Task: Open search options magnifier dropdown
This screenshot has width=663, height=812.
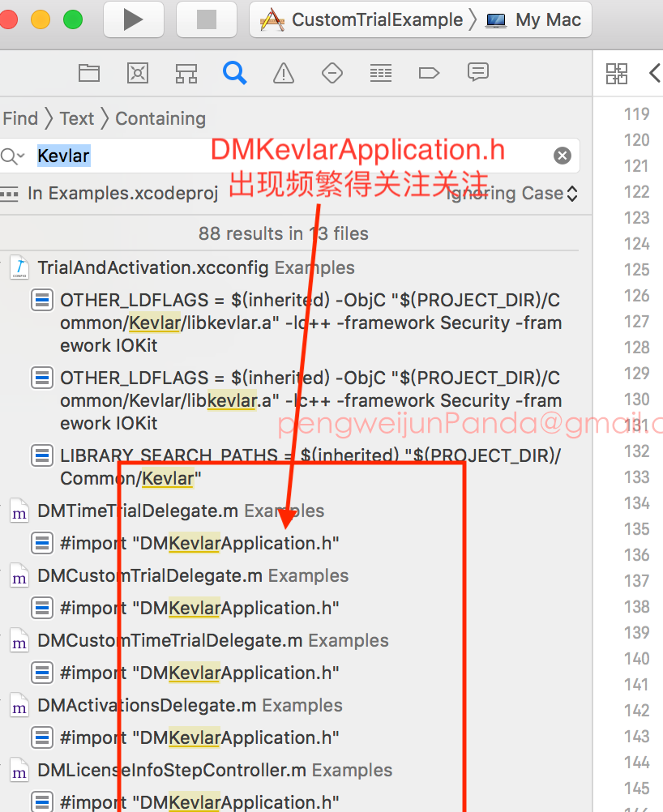Action: (x=12, y=156)
